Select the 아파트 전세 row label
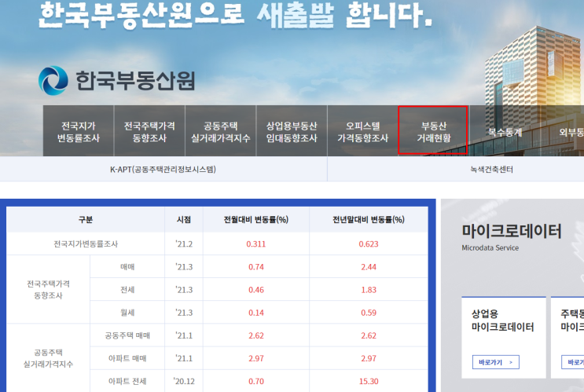This screenshot has height=392, width=584. pos(127,381)
